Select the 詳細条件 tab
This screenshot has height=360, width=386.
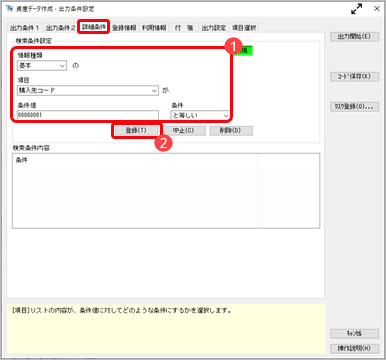point(94,27)
